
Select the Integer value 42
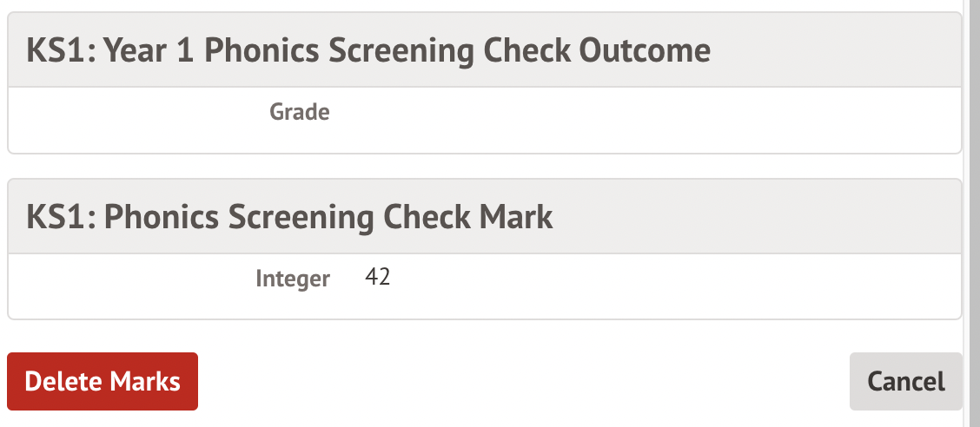[x=378, y=278]
